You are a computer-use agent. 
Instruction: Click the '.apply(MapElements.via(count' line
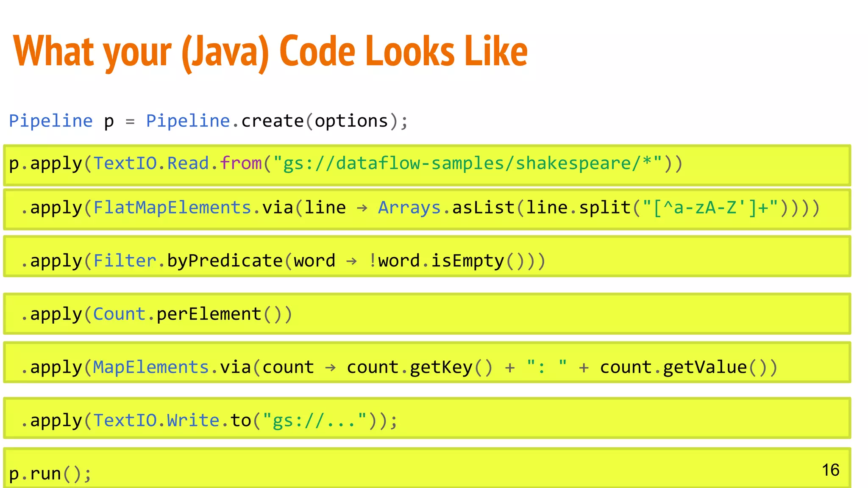[427, 363]
